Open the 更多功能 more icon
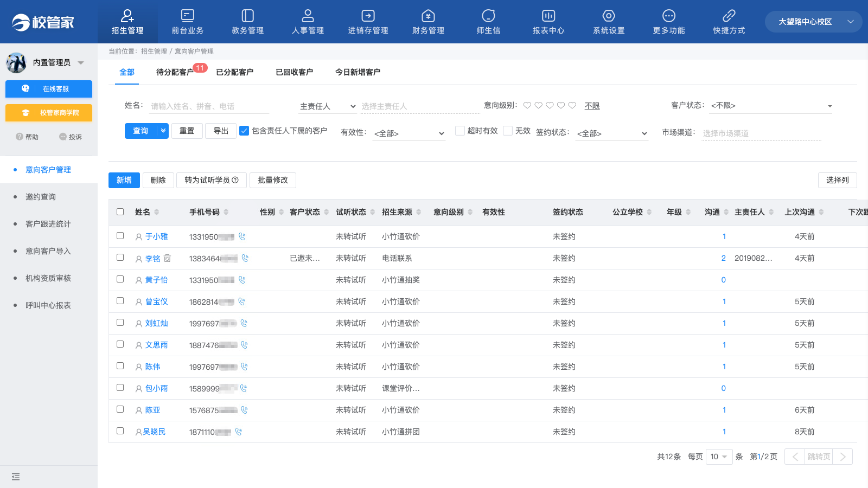This screenshot has width=868, height=488. (x=669, y=16)
